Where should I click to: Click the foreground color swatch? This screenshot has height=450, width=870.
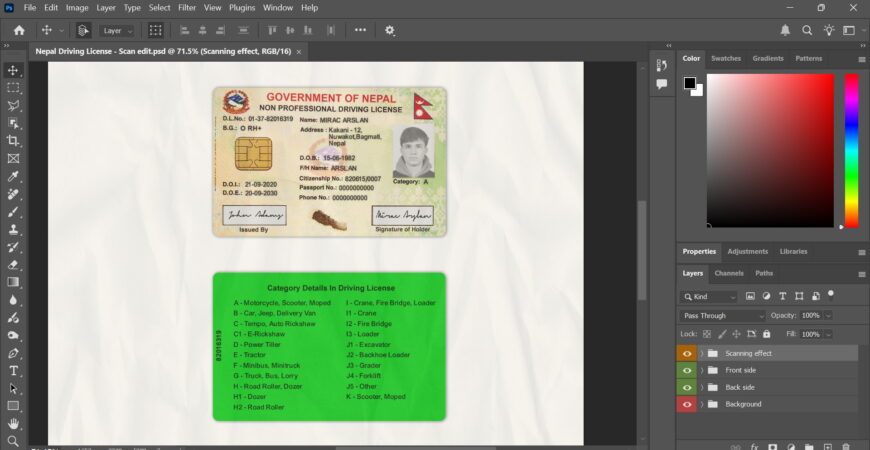(690, 83)
